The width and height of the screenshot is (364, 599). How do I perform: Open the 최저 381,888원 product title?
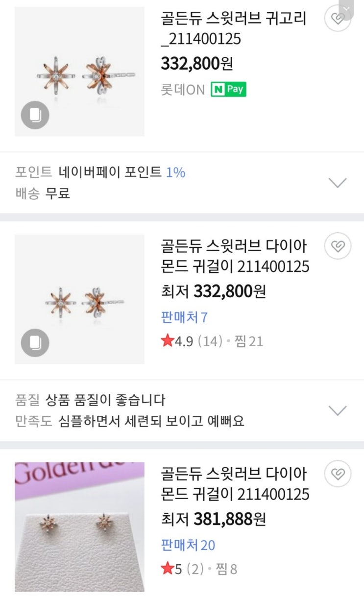point(235,484)
